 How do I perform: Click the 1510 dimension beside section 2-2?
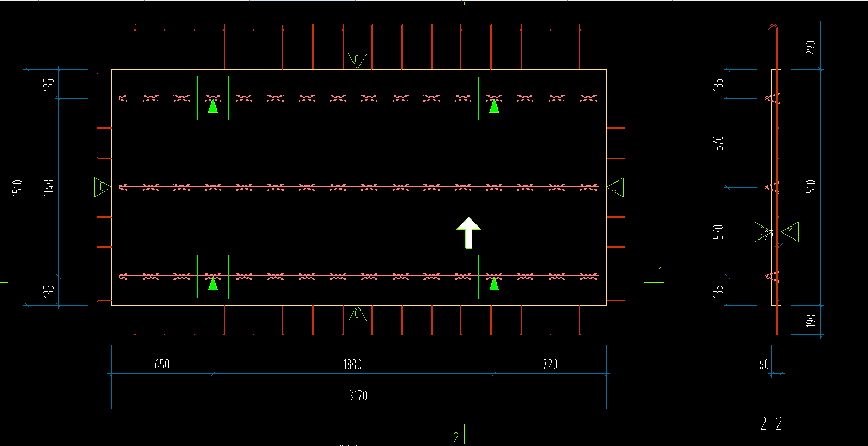pos(811,188)
